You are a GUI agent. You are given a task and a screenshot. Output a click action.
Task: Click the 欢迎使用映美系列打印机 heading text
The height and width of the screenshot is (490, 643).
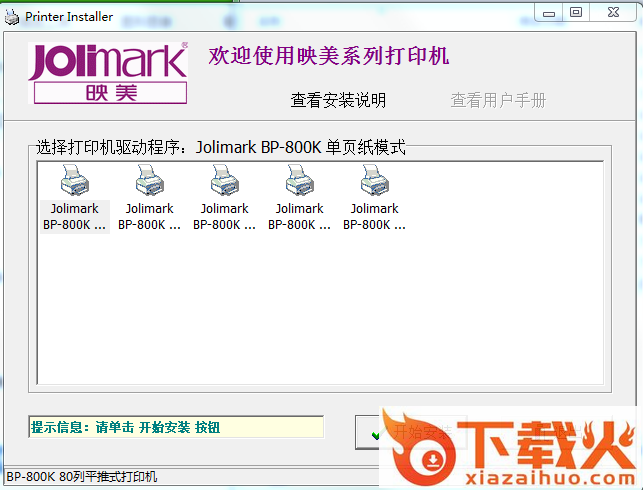[328, 56]
